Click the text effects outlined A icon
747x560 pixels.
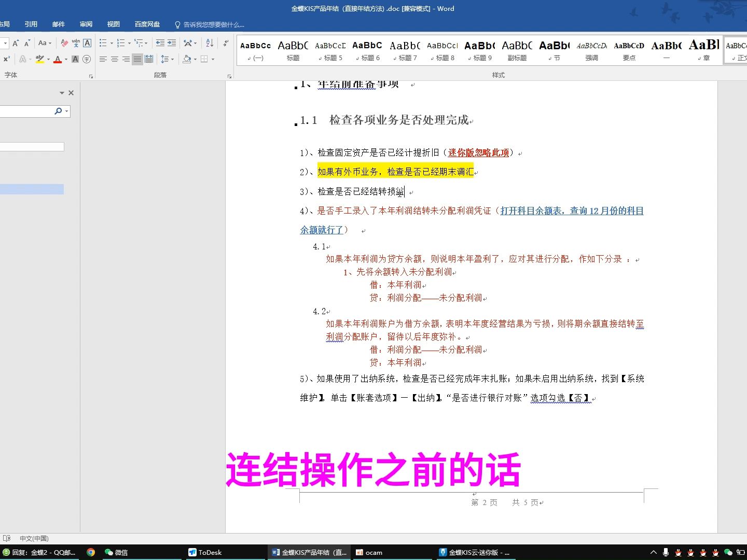tap(23, 59)
